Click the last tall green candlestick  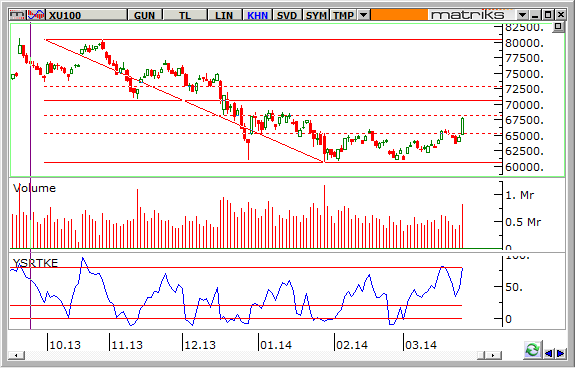463,126
